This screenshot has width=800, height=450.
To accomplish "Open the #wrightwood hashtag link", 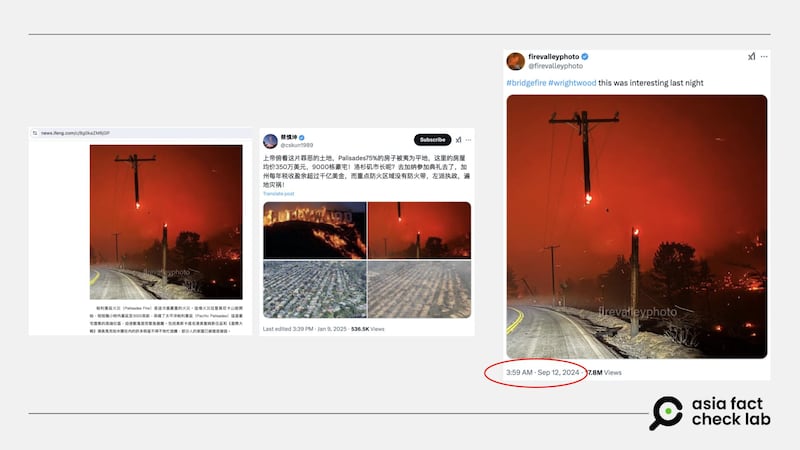I will [x=572, y=83].
